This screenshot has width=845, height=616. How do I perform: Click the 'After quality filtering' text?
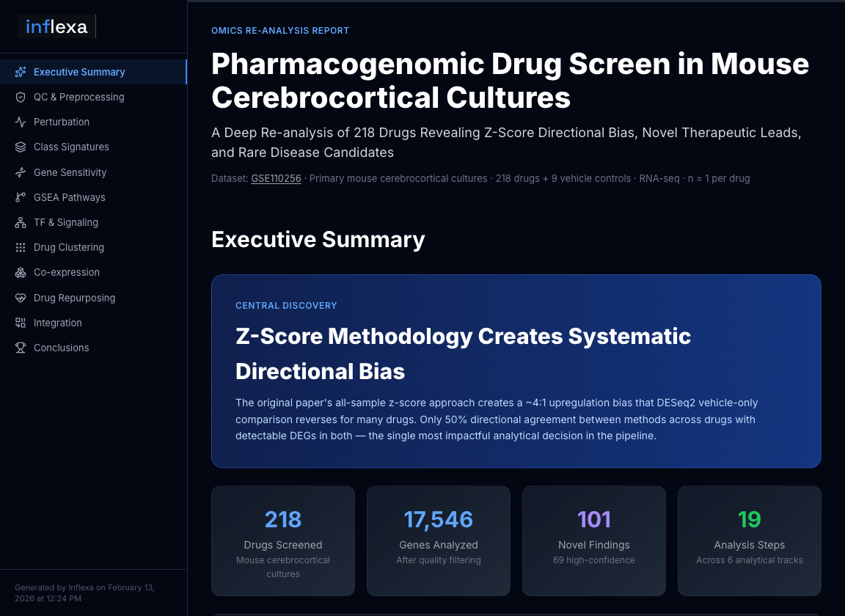(x=438, y=560)
